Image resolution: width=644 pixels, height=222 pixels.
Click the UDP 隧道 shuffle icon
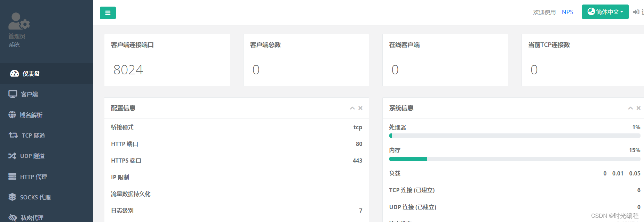tap(12, 156)
